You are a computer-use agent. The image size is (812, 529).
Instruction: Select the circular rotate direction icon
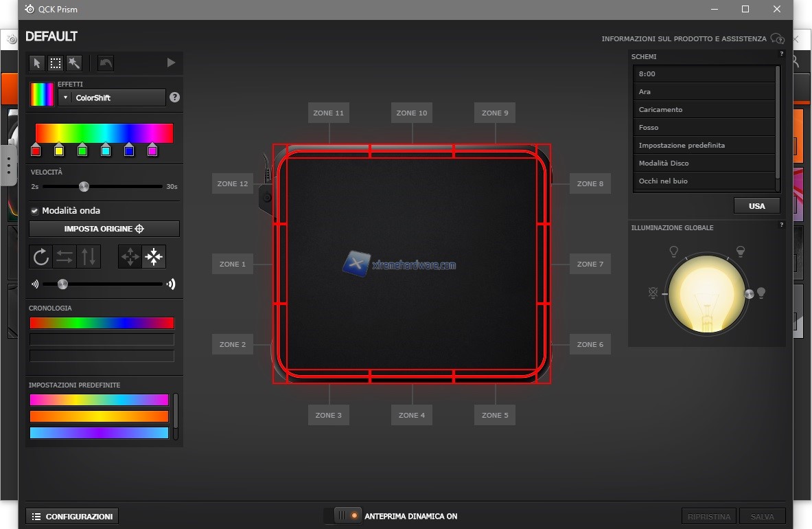[41, 257]
